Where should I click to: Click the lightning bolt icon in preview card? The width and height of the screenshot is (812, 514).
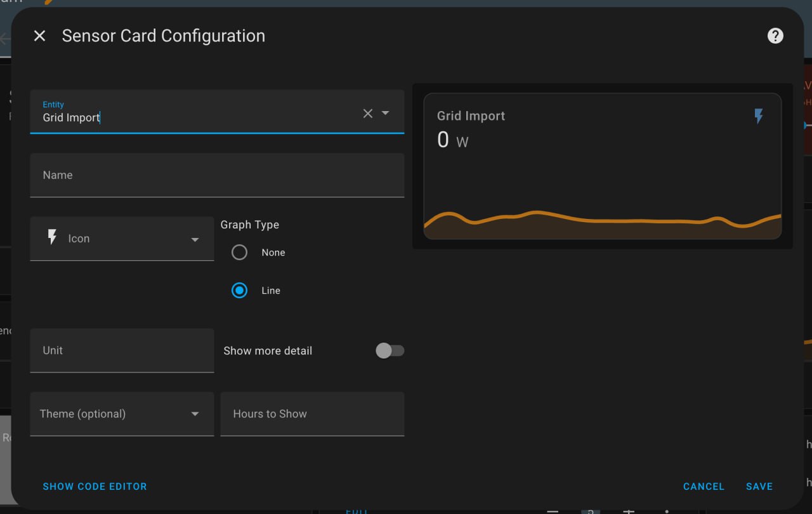(759, 116)
